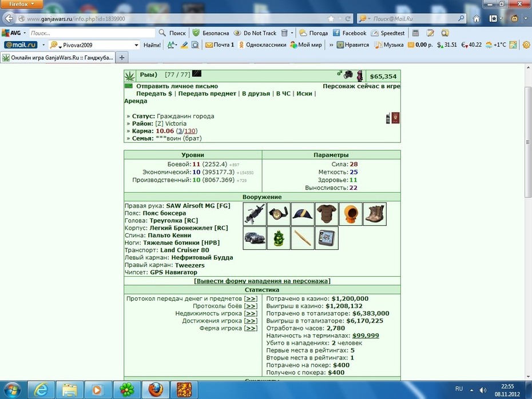Select the GanjaWars.Ru browser tab

pyautogui.click(x=58, y=58)
